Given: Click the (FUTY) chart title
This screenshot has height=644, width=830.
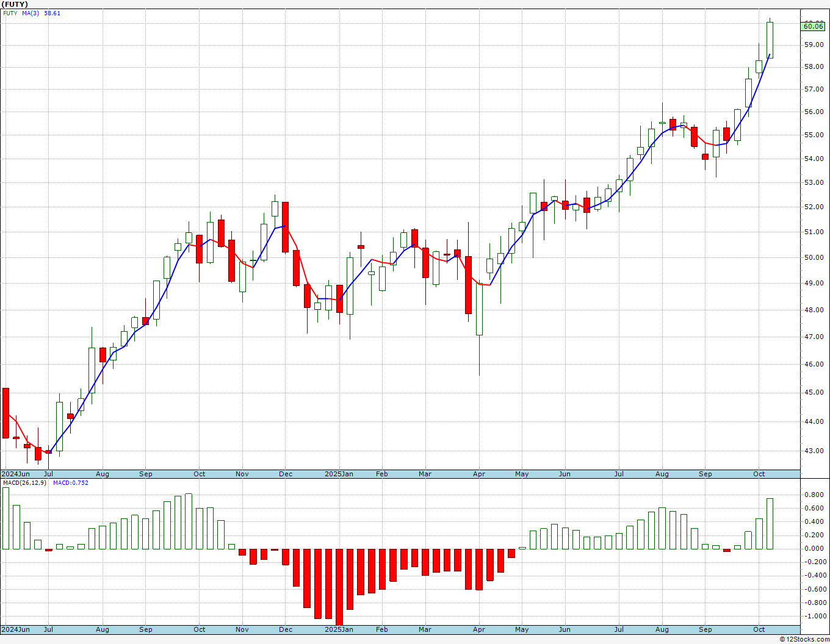Looking at the screenshot, I should coord(15,4).
